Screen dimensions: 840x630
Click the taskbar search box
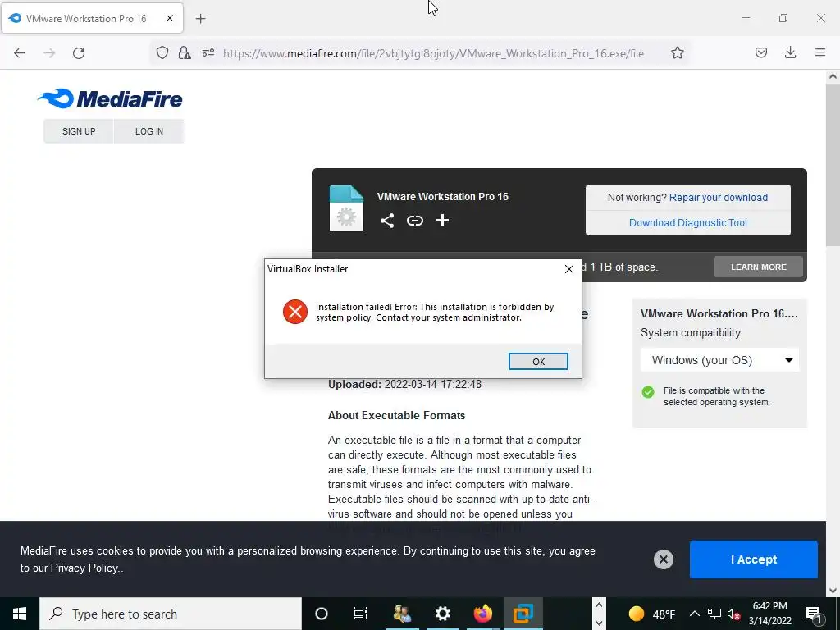pos(171,614)
